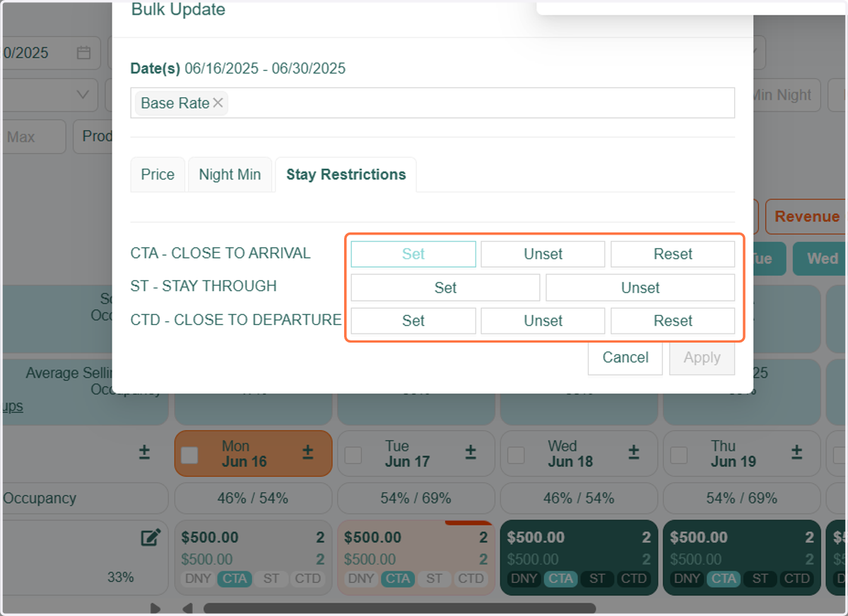
Task: Click plus-minus icon on Tue Jun 17
Action: tap(471, 453)
